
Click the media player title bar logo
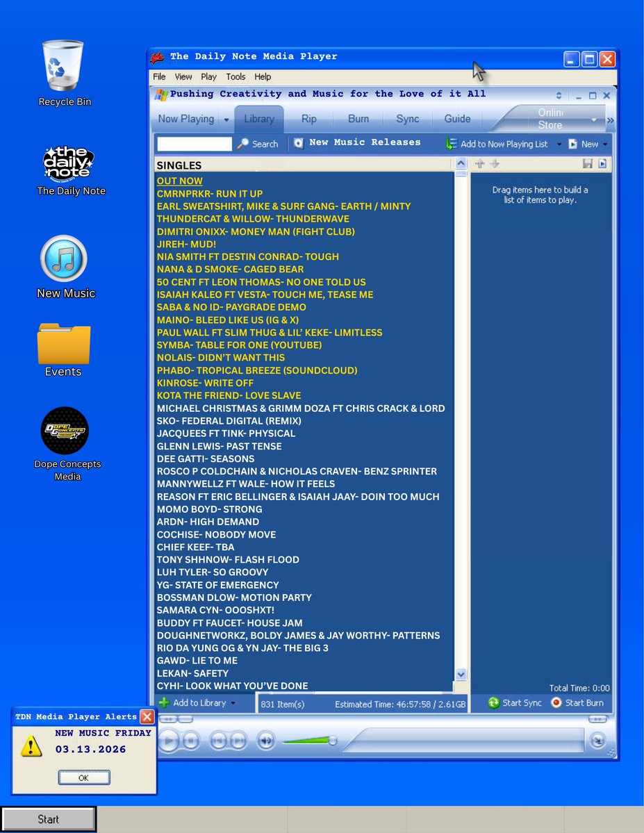pos(157,57)
